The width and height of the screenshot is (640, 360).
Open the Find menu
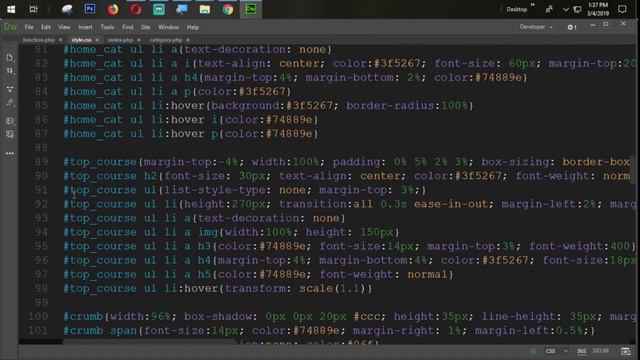[127, 27]
